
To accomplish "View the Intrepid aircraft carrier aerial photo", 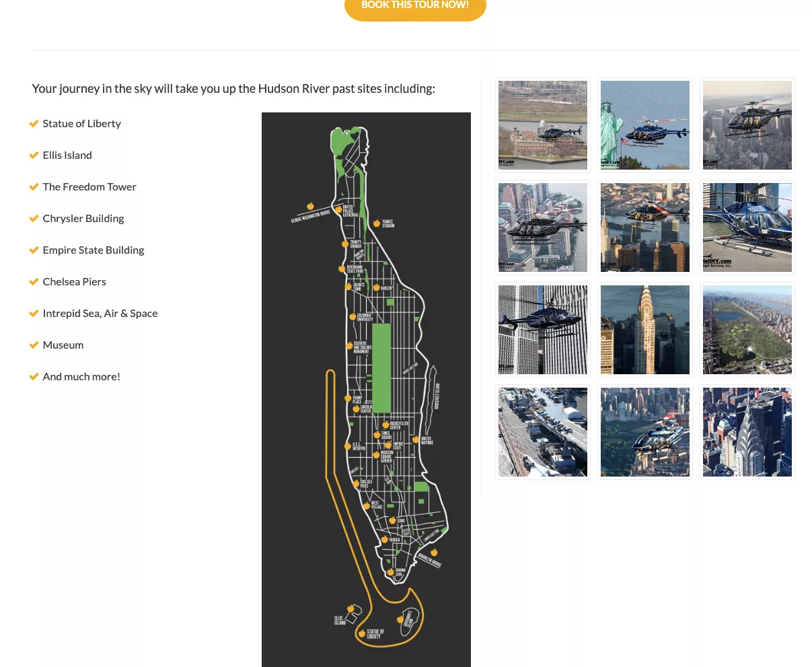I will tap(542, 432).
